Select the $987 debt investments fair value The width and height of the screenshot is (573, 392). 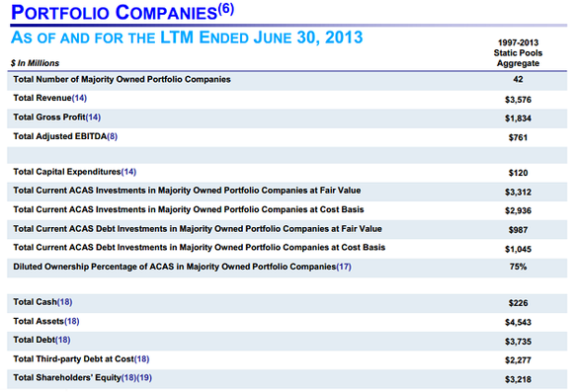[518, 230]
